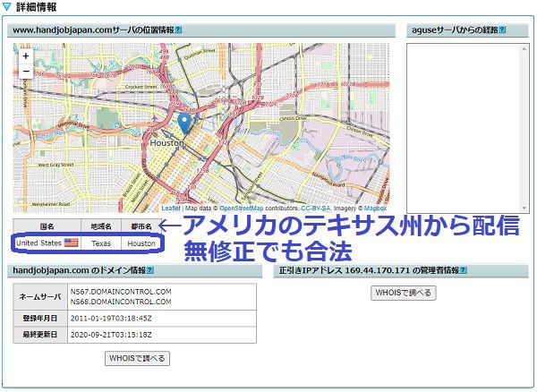Open help icon beside aguseサーバからの経路 heading
The image size is (537, 392).
click(502, 30)
